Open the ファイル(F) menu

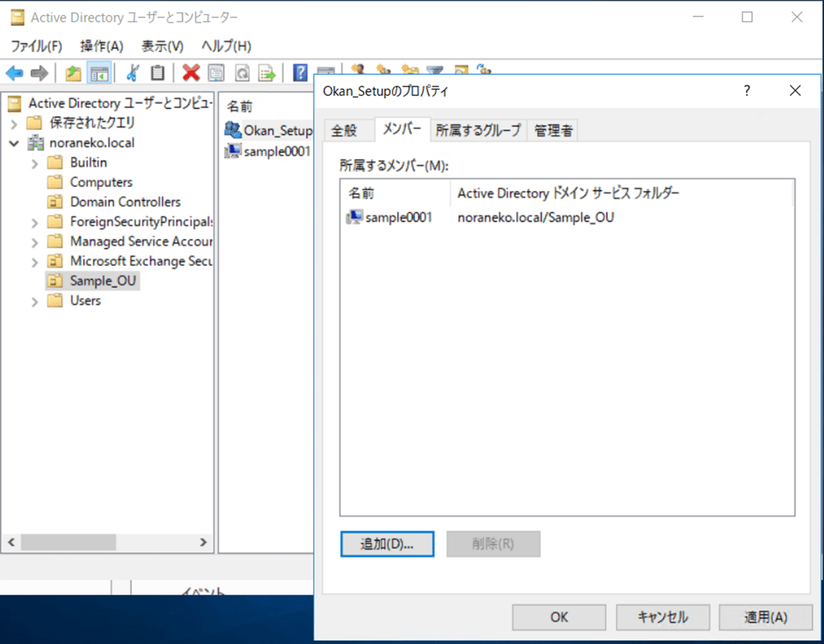click(x=36, y=46)
